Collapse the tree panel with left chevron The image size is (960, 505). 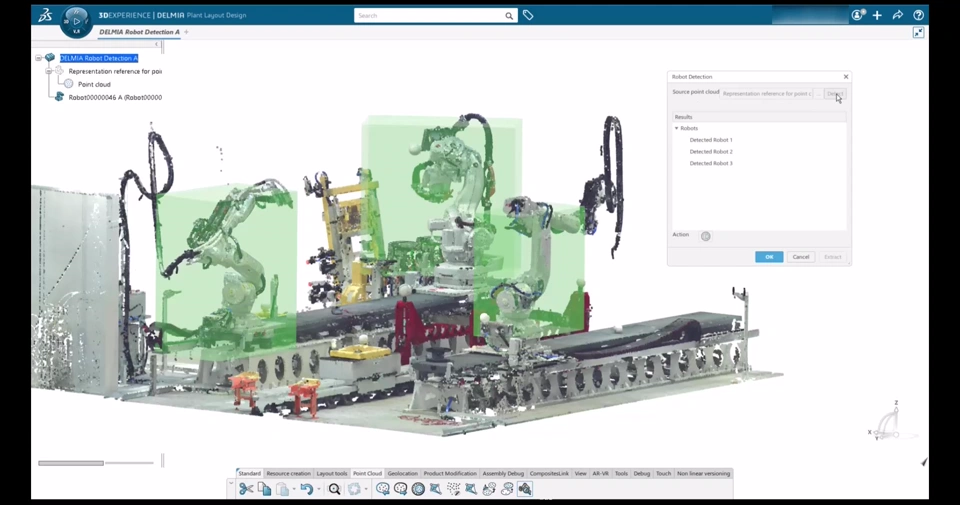(x=157, y=44)
